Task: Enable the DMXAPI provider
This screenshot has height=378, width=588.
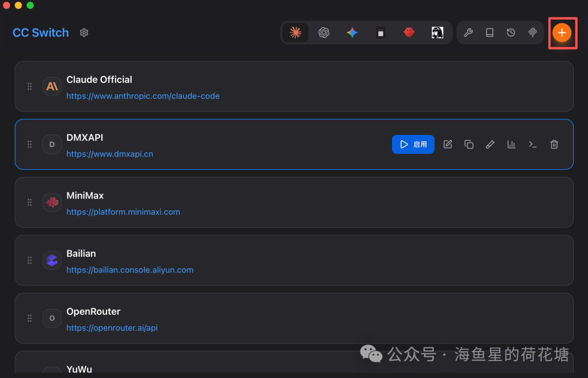Action: coord(413,144)
